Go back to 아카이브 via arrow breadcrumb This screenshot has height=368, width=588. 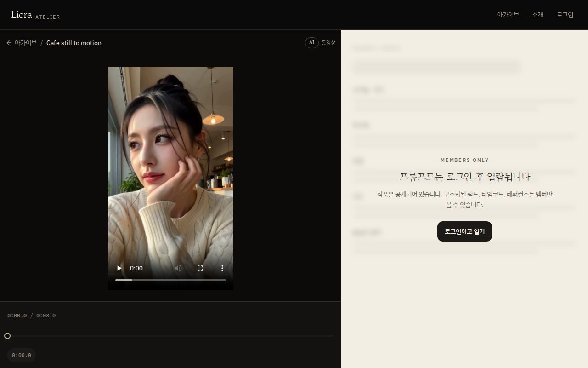coord(22,43)
